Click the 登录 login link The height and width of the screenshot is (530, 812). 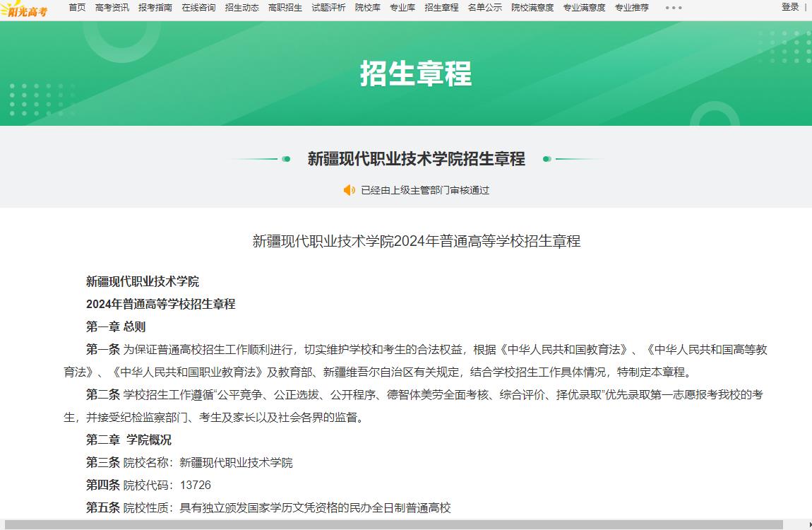coord(789,7)
